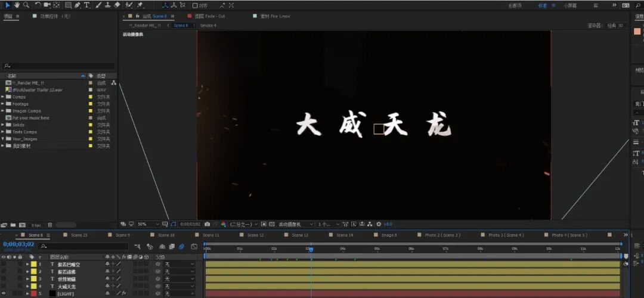Screen dimensions: 644x298
Task: Select the Unified Camera tool
Action: 47,5
